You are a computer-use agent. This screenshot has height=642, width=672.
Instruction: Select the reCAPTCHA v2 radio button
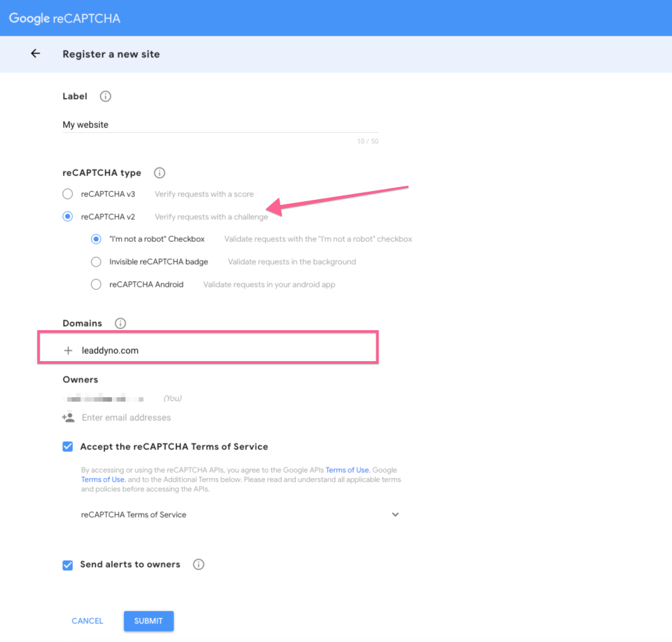click(x=68, y=216)
